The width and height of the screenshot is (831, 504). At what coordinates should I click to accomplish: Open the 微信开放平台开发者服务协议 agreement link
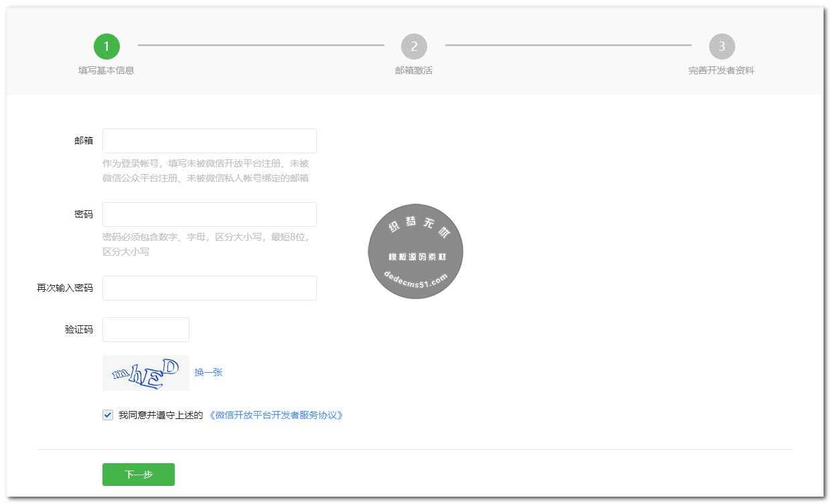(277, 415)
